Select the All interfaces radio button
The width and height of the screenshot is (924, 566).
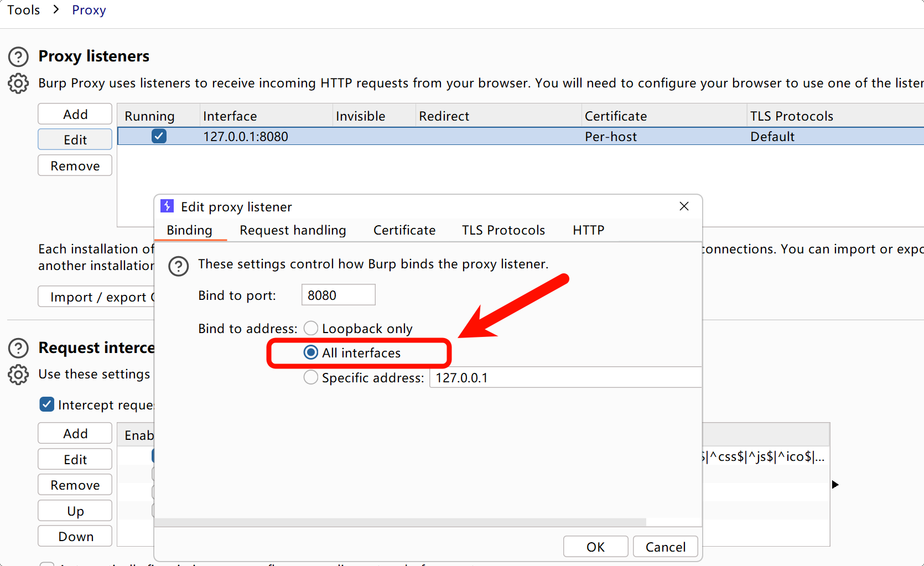click(311, 353)
